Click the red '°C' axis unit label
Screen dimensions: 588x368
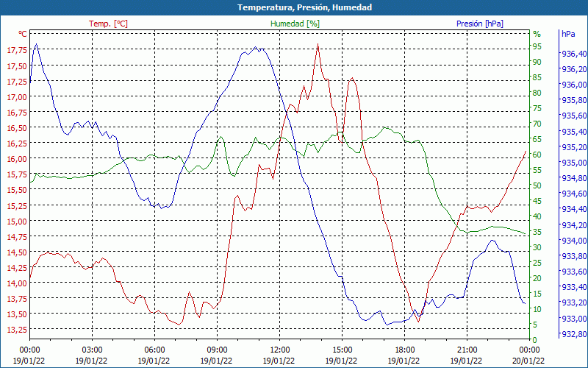click(x=23, y=34)
